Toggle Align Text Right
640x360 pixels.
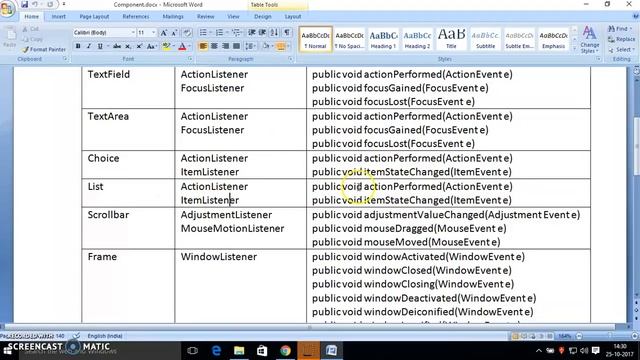tap(225, 46)
